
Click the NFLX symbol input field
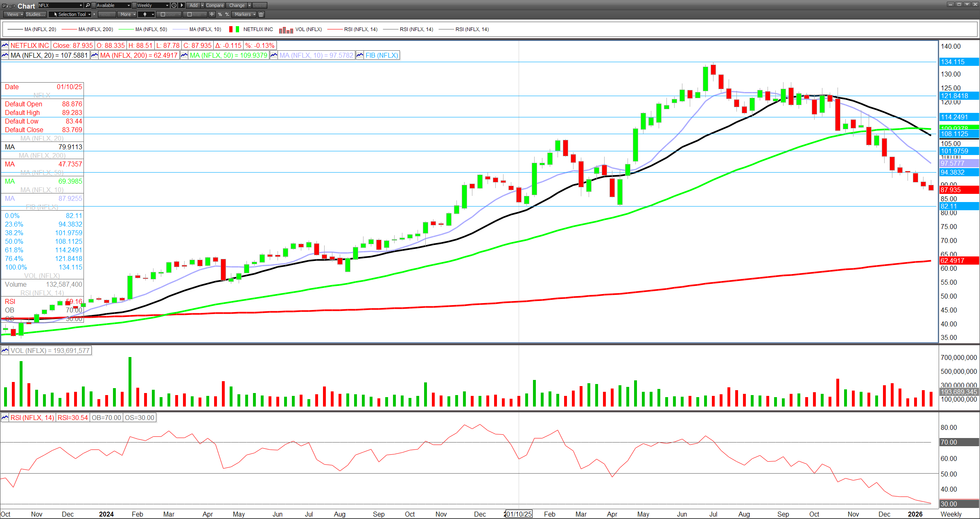58,5
